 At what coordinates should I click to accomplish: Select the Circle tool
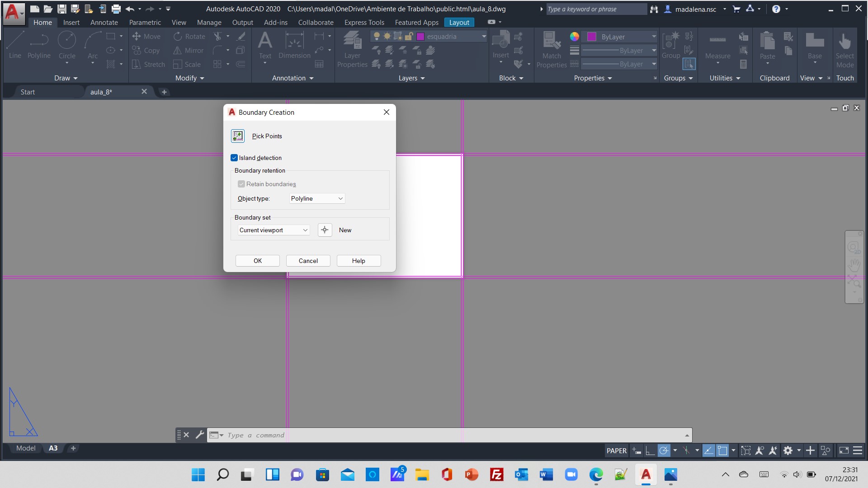click(x=67, y=45)
